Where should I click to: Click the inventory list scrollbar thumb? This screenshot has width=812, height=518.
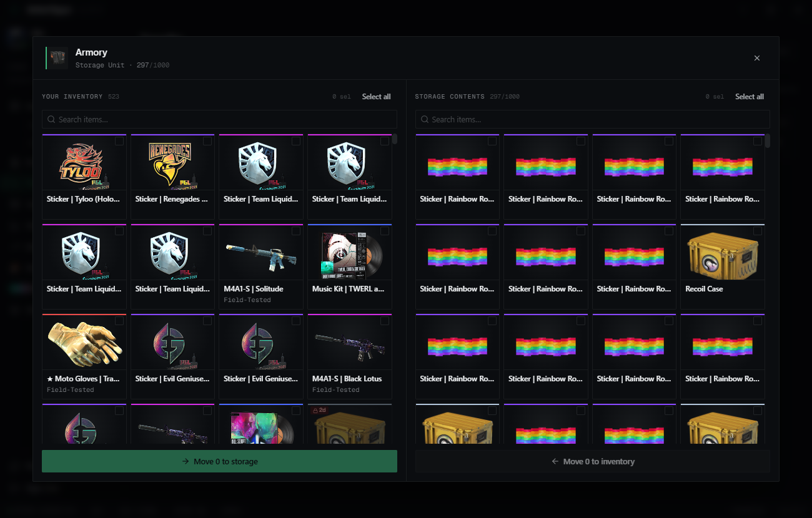click(395, 139)
